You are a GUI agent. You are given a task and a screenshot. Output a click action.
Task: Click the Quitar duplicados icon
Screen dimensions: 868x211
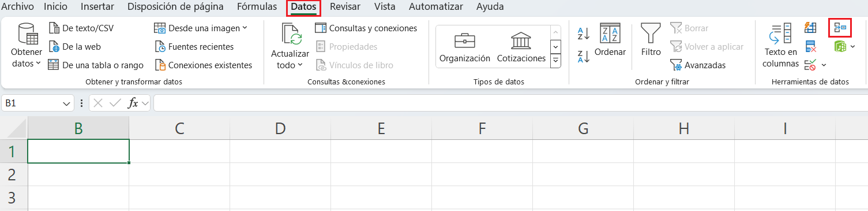[x=811, y=46]
